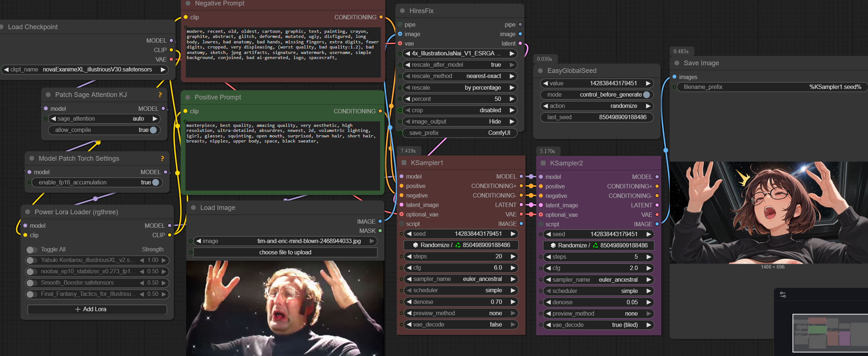
Task: Toggle control_before_generate mode in EasyGlobalSeed
Action: 646,95
